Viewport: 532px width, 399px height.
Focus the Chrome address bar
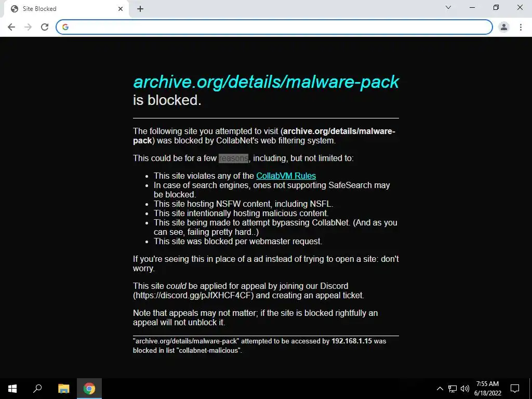[274, 27]
